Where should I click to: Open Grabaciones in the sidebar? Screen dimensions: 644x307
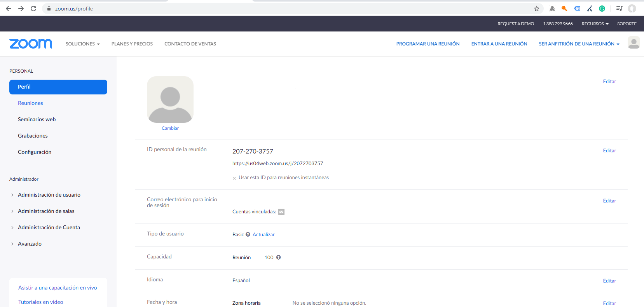(33, 136)
